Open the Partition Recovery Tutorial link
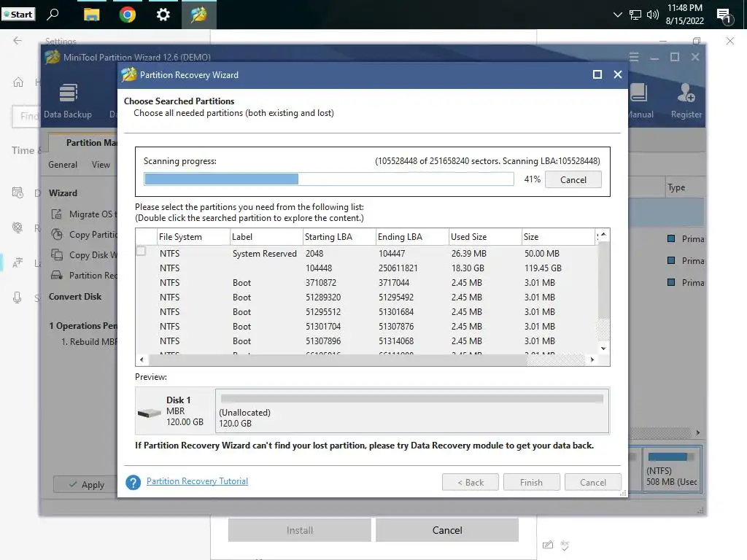The height and width of the screenshot is (560, 747). click(197, 481)
